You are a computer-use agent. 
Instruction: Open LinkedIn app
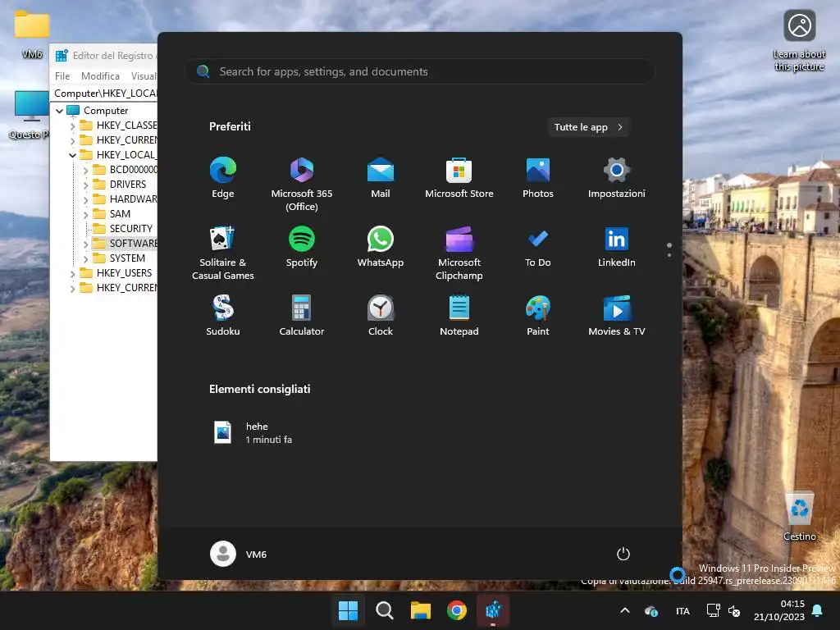coord(617,247)
